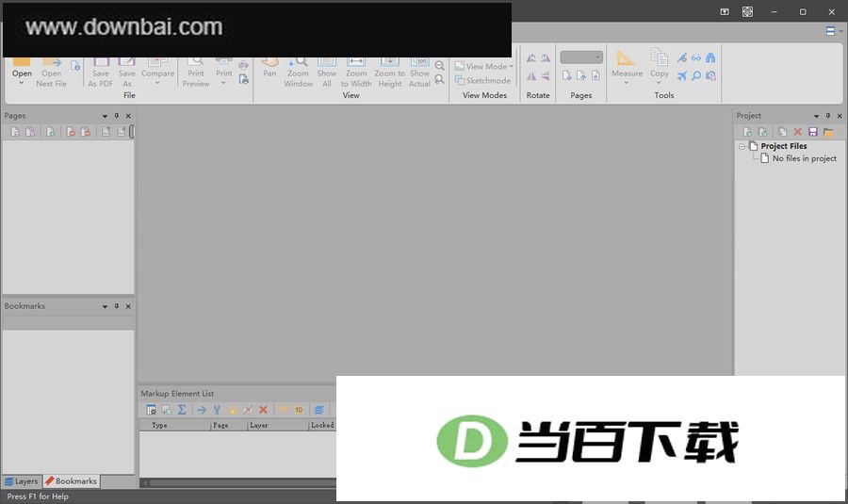Close the Pages panel
848x504 pixels.
(x=128, y=116)
